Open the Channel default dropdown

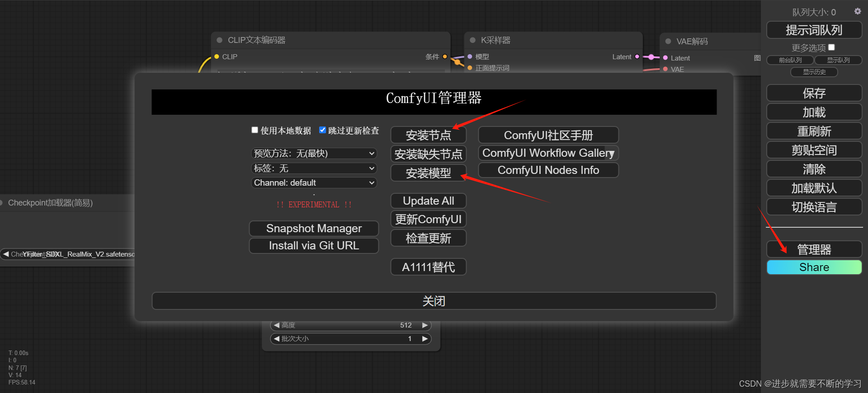[314, 183]
